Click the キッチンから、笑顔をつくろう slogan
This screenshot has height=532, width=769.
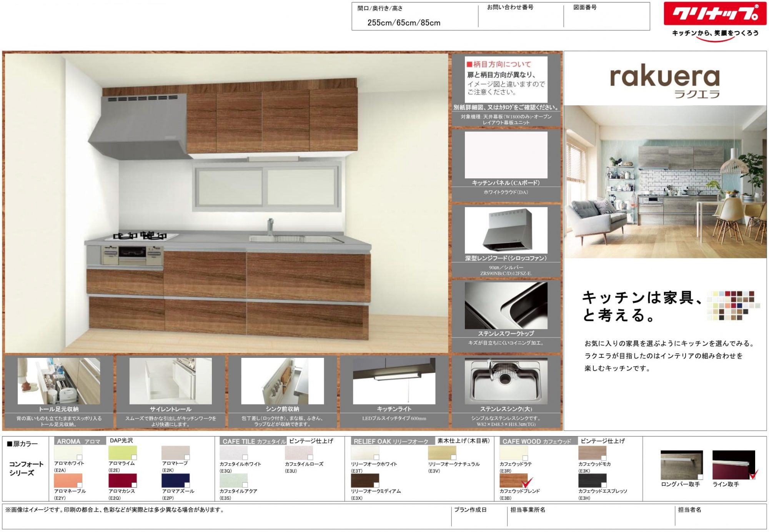pyautogui.click(x=715, y=33)
